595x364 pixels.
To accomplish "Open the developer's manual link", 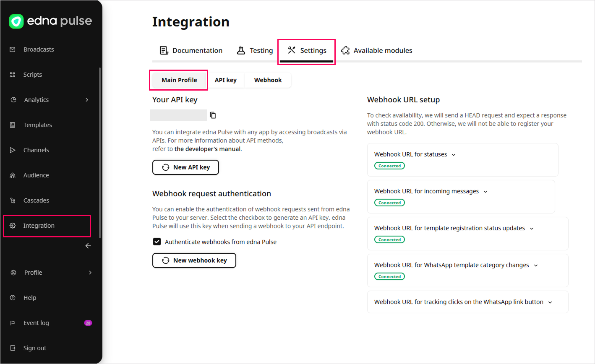I will (x=208, y=149).
